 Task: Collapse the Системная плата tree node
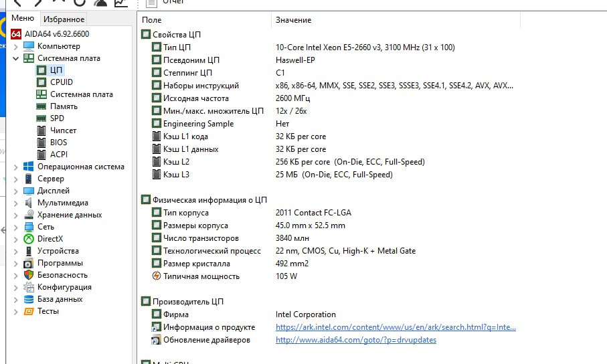click(x=16, y=59)
